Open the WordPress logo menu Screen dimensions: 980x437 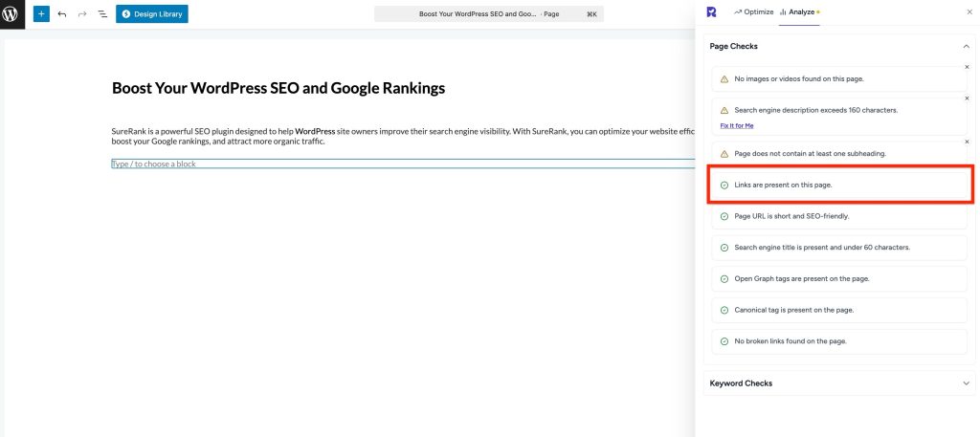click(x=11, y=14)
